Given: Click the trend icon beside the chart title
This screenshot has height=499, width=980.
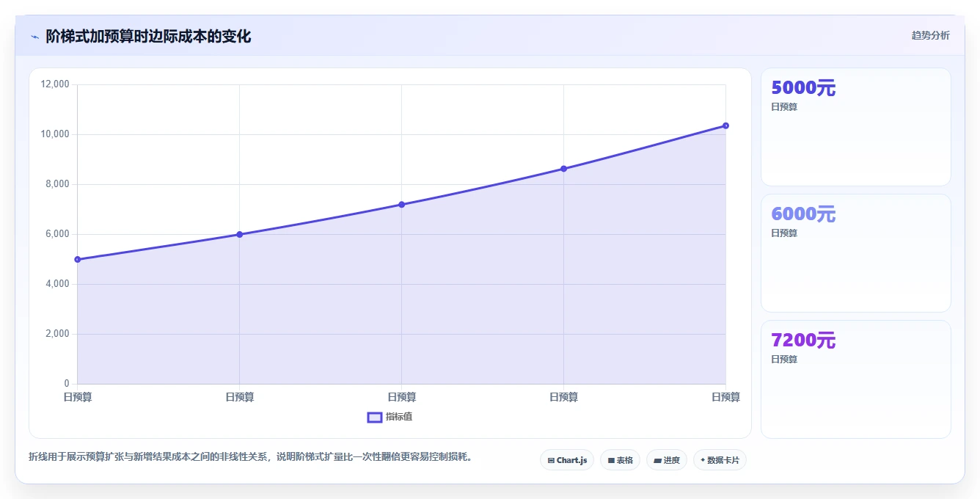Looking at the screenshot, I should (x=34, y=37).
